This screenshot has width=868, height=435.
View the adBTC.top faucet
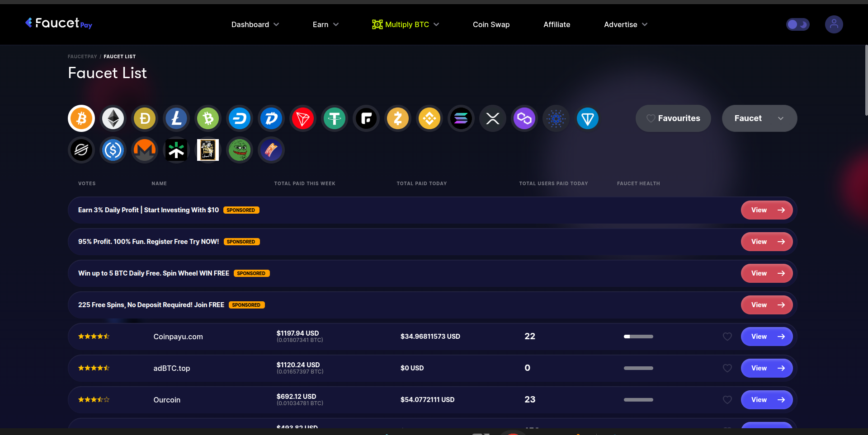tap(766, 368)
